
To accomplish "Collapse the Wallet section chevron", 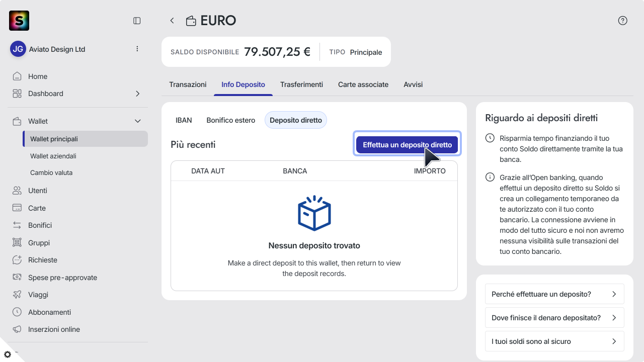I will pos(138,121).
